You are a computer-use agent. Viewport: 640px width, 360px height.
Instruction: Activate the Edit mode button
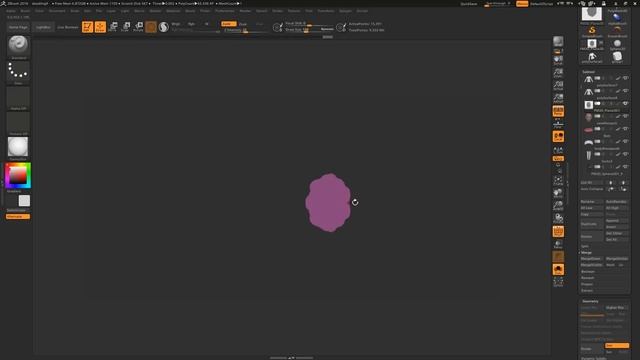pos(87,27)
